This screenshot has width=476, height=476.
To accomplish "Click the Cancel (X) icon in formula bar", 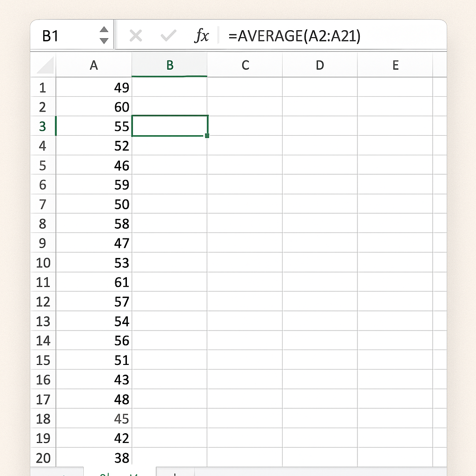I will click(136, 36).
